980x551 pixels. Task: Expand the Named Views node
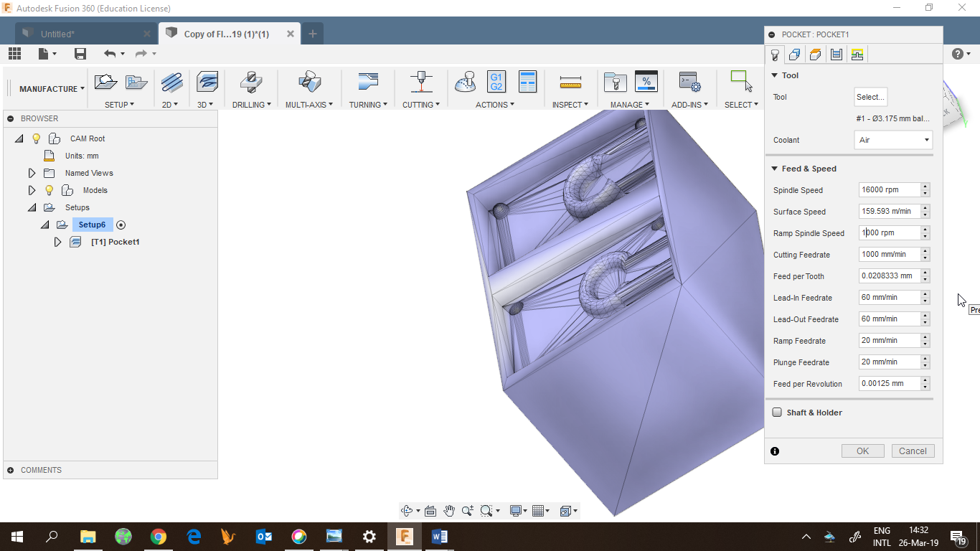(32, 173)
